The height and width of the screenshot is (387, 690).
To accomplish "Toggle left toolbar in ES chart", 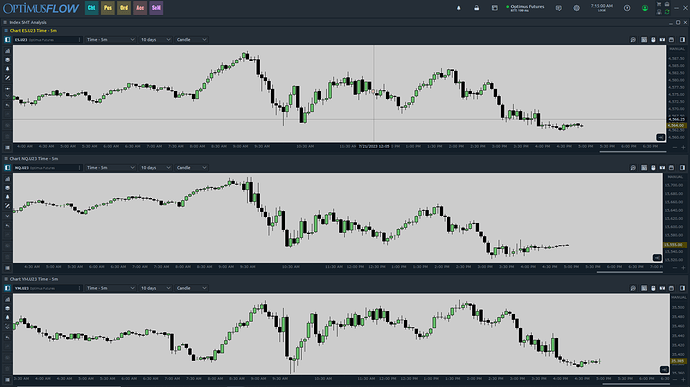I will (x=7, y=40).
